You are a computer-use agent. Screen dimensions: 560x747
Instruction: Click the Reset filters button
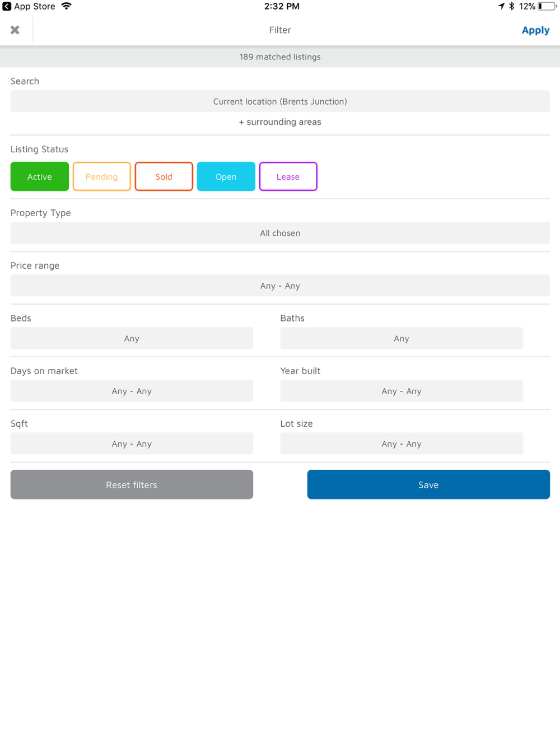point(132,484)
